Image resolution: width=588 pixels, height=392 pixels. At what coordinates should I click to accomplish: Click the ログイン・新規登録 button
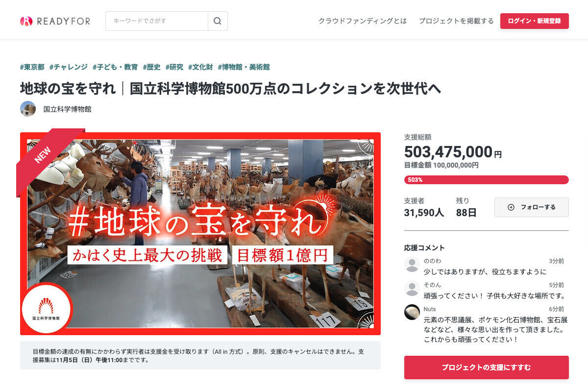coord(535,21)
